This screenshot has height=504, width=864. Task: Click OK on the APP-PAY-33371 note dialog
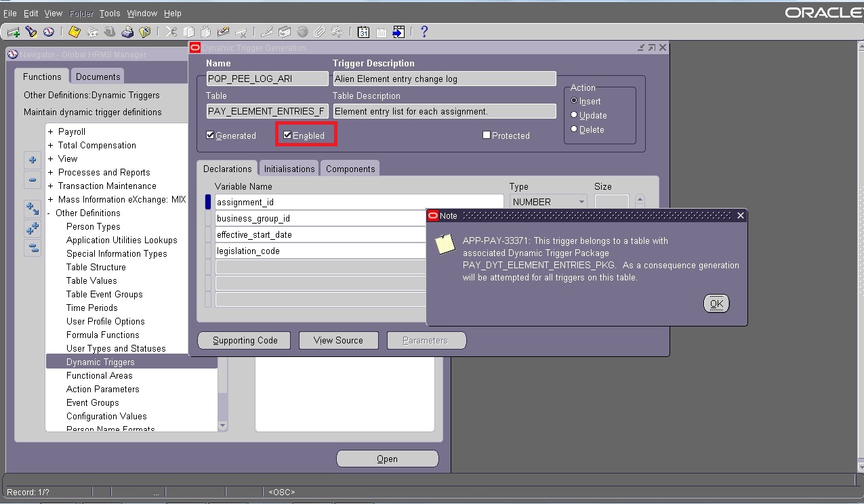point(716,303)
